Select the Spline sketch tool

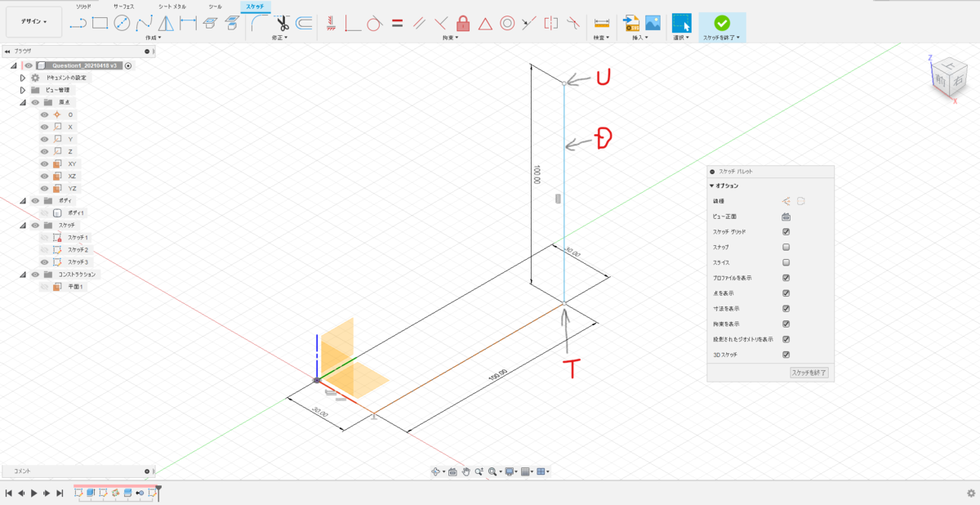(144, 23)
